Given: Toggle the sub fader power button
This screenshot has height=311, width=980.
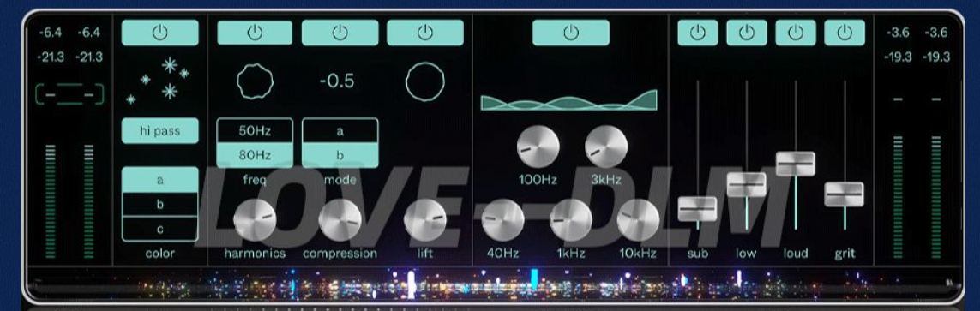Looking at the screenshot, I should click(698, 33).
